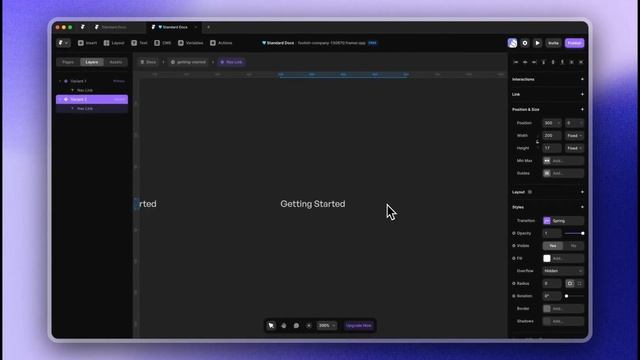Click the Height value field
640x360 pixels.
[x=552, y=148]
